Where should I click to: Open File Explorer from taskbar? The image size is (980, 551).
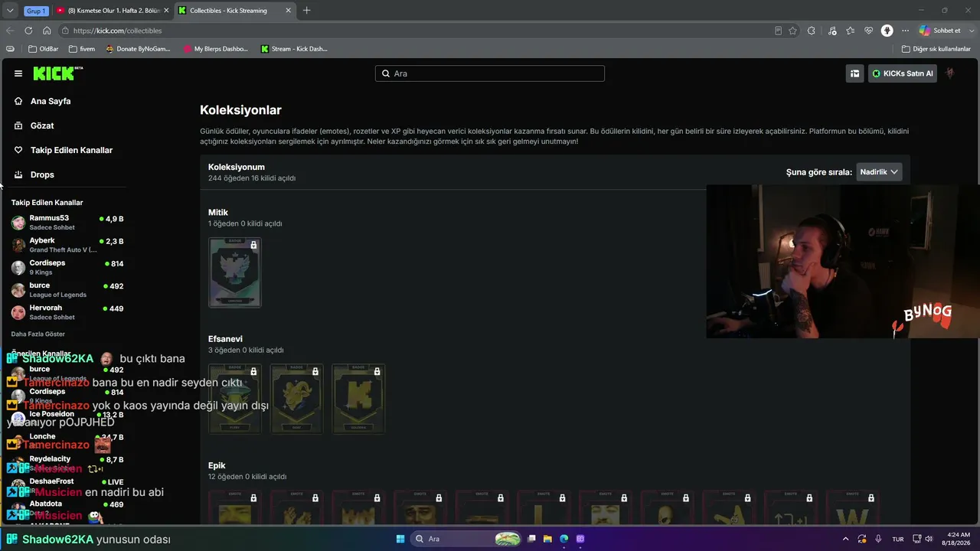click(x=547, y=539)
